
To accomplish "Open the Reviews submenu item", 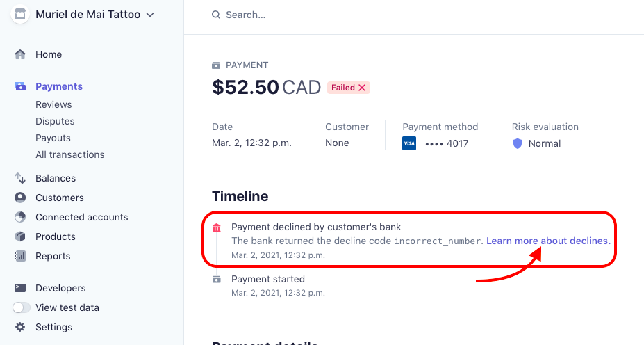I will pos(53,104).
